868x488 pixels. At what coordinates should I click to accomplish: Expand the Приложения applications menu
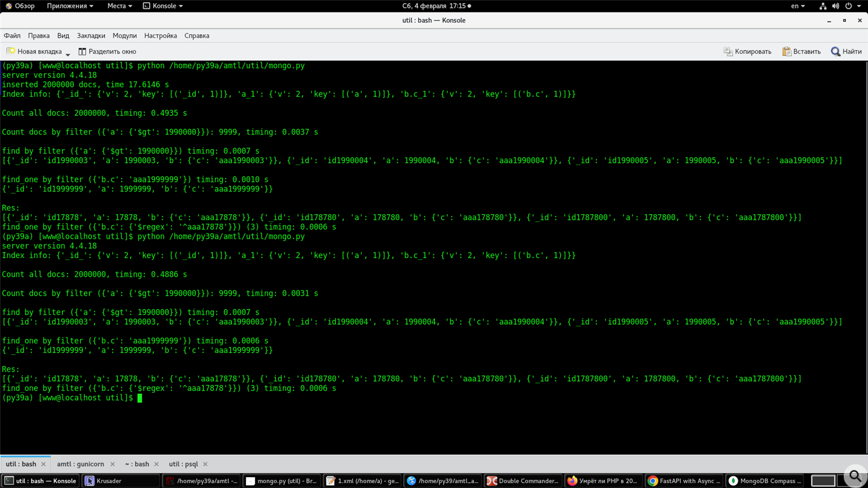(70, 6)
